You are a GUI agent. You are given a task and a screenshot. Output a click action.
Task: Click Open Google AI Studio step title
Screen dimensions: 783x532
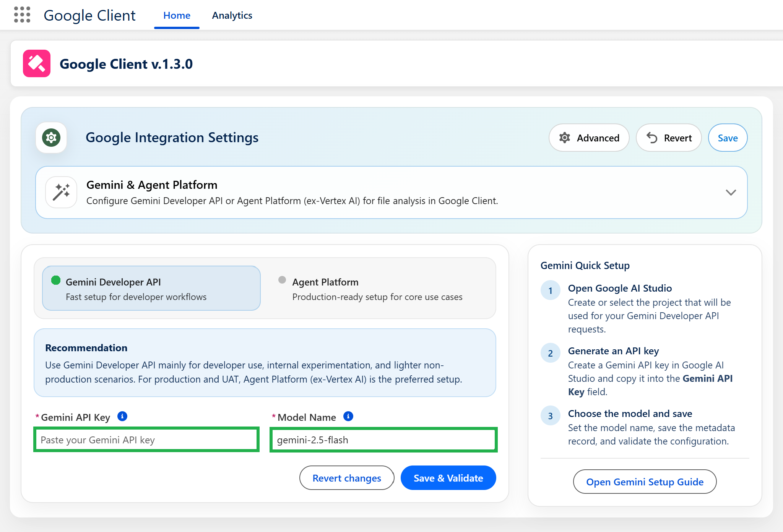point(620,288)
